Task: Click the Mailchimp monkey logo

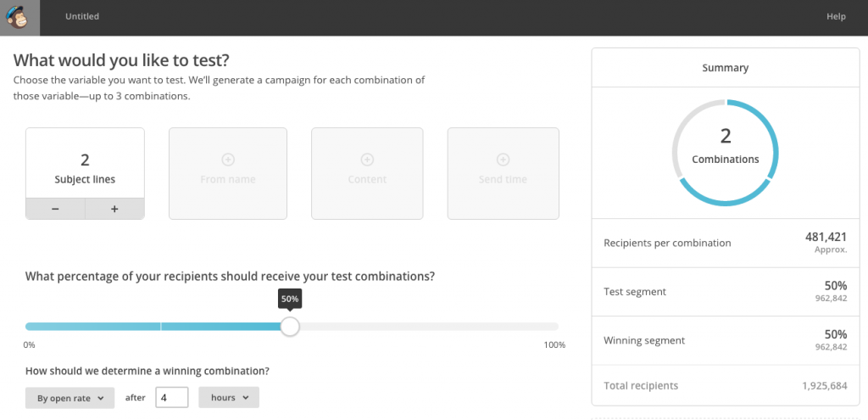Action: click(x=20, y=17)
